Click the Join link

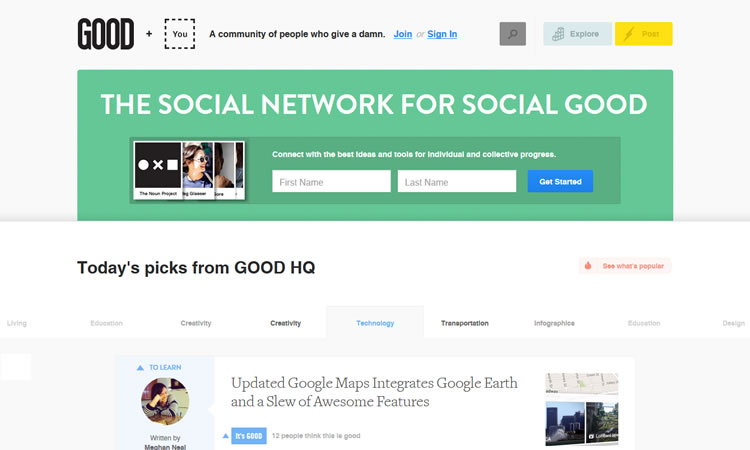402,34
